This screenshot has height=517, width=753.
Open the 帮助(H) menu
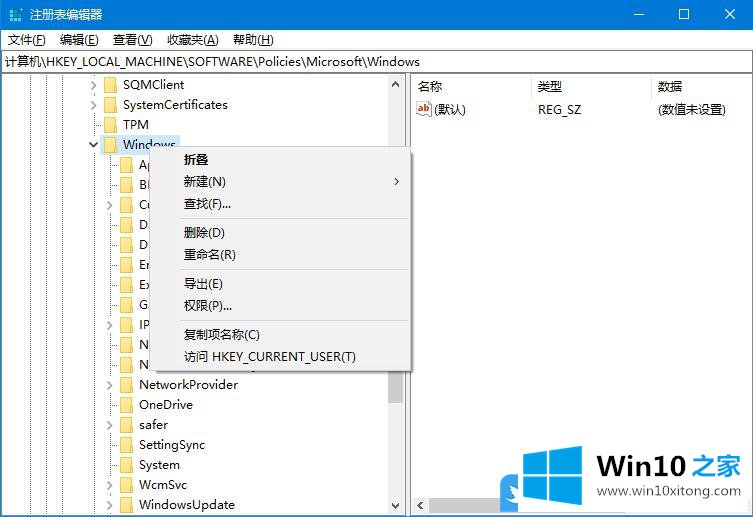click(x=253, y=40)
